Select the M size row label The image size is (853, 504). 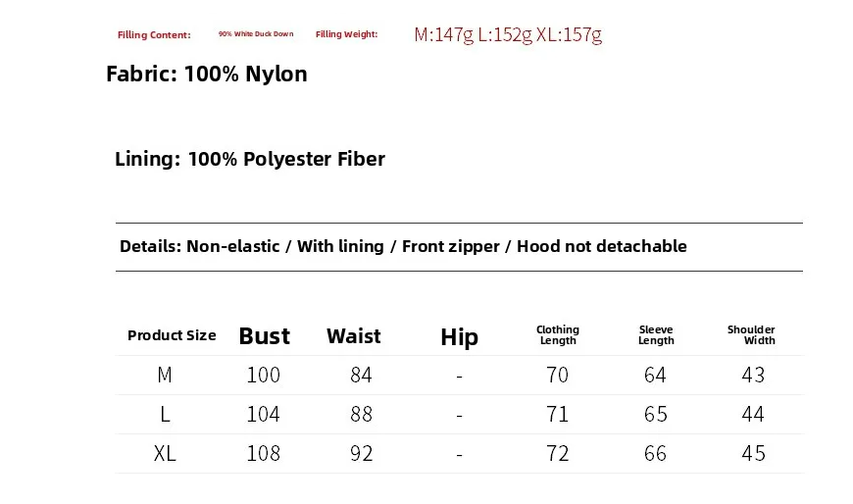click(165, 376)
